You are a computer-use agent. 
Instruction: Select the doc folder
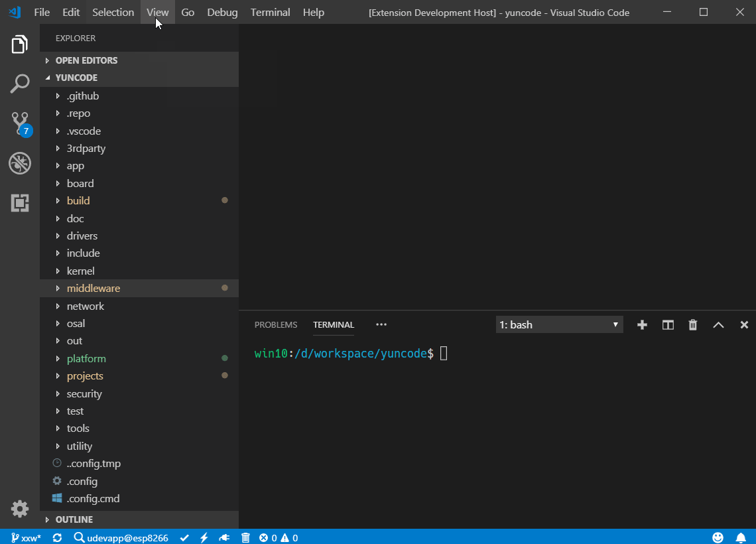(139, 218)
